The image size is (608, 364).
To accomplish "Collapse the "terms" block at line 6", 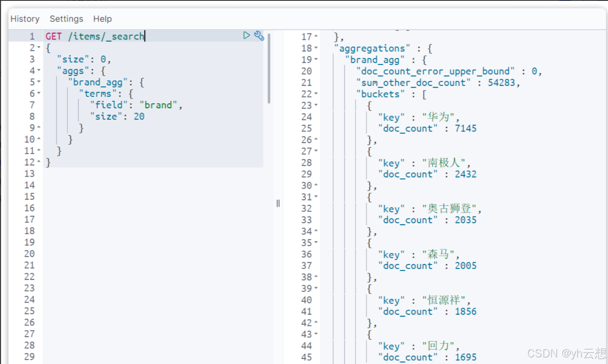I will tap(39, 93).
